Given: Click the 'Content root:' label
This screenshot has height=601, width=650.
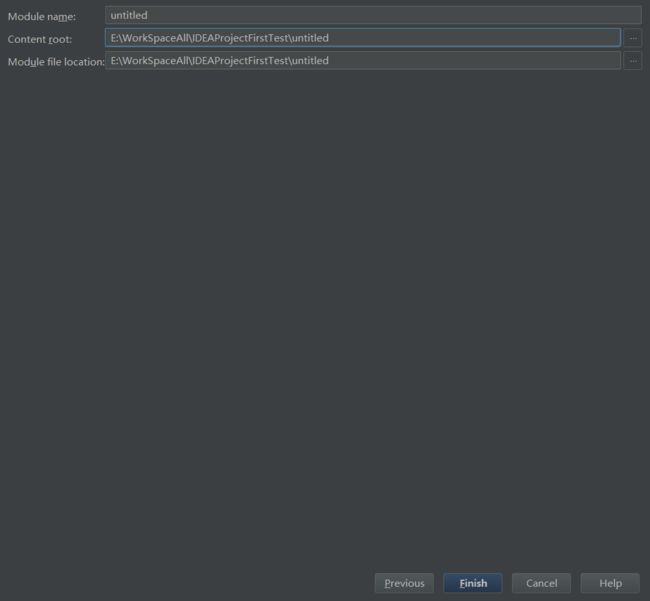Looking at the screenshot, I should [40, 39].
